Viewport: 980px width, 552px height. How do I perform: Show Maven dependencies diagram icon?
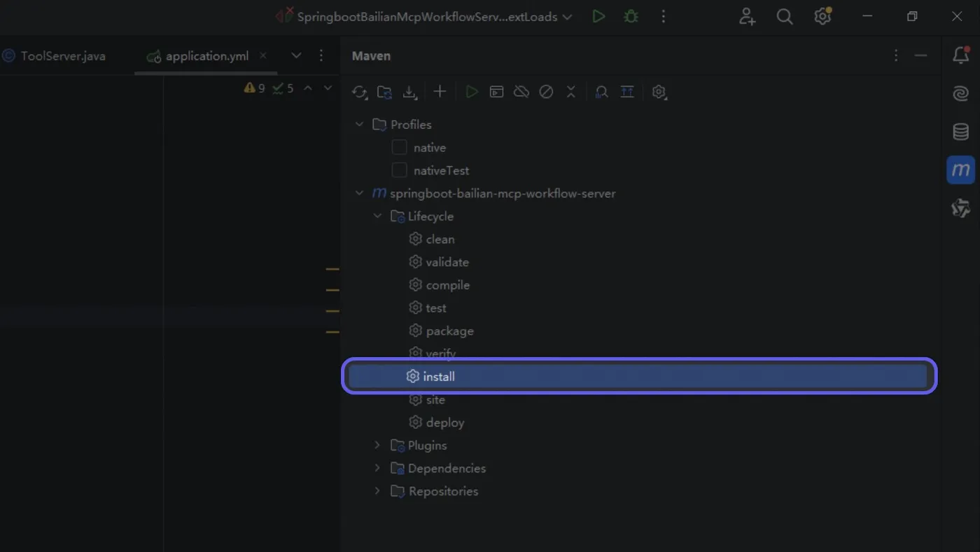tap(627, 92)
